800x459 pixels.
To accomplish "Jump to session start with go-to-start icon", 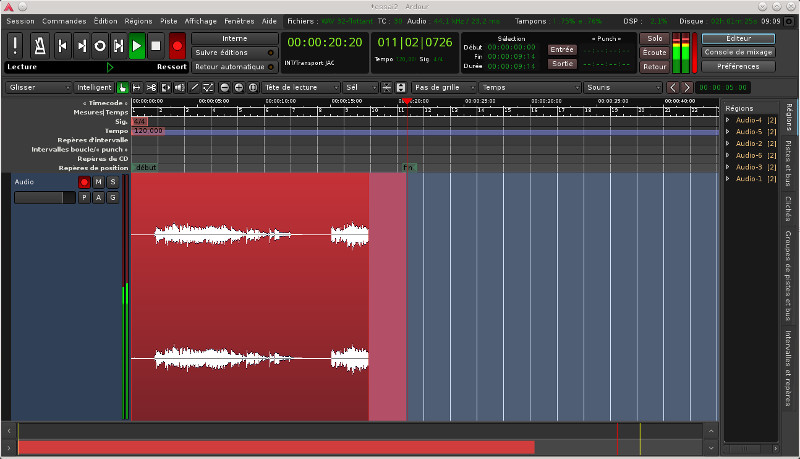I will pyautogui.click(x=62, y=45).
